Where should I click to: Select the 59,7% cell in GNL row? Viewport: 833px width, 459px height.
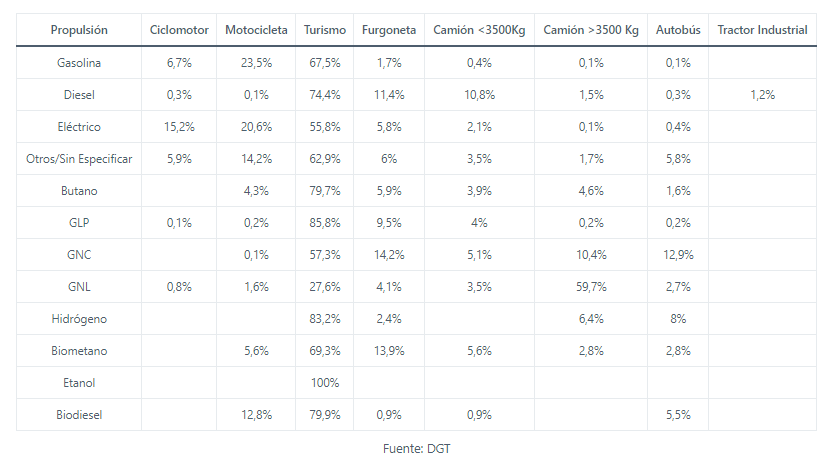[591, 287]
